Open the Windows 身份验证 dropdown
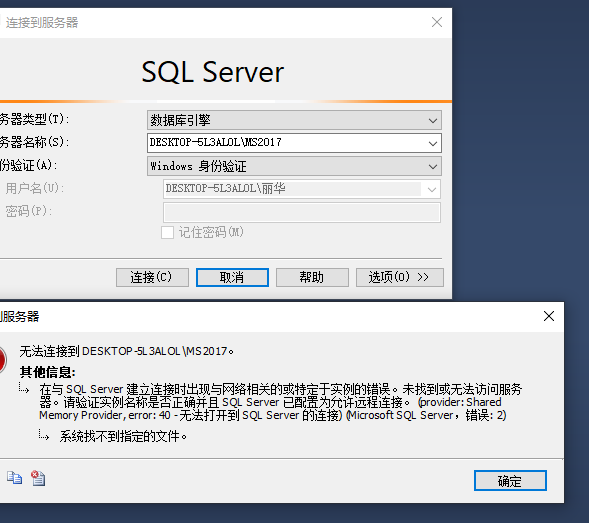 pyautogui.click(x=294, y=166)
